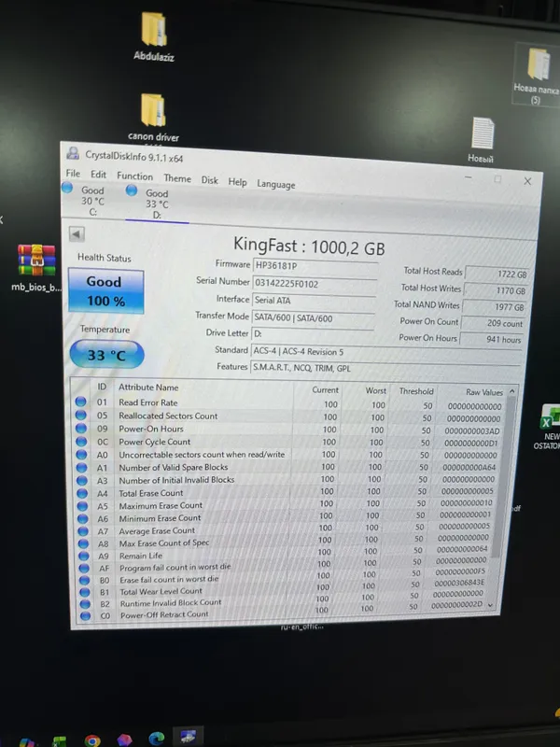
Task: Click the Новая папка (5) desktop folder
Action: tap(538, 75)
